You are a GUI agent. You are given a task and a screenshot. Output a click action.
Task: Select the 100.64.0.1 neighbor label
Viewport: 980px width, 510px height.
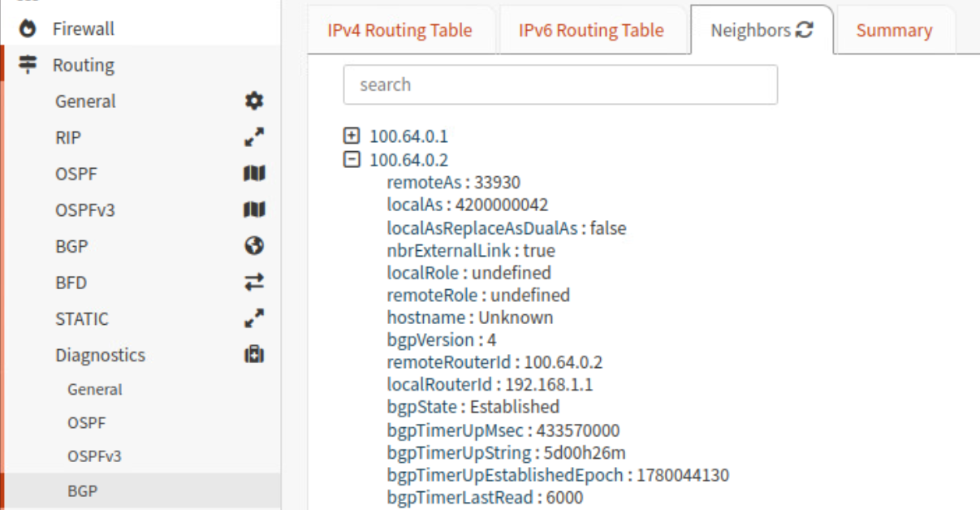408,136
